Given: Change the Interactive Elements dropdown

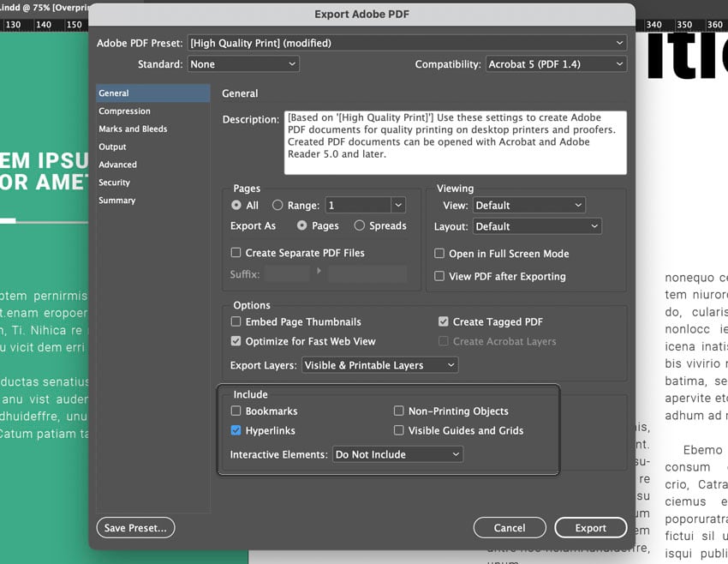Looking at the screenshot, I should tap(397, 454).
